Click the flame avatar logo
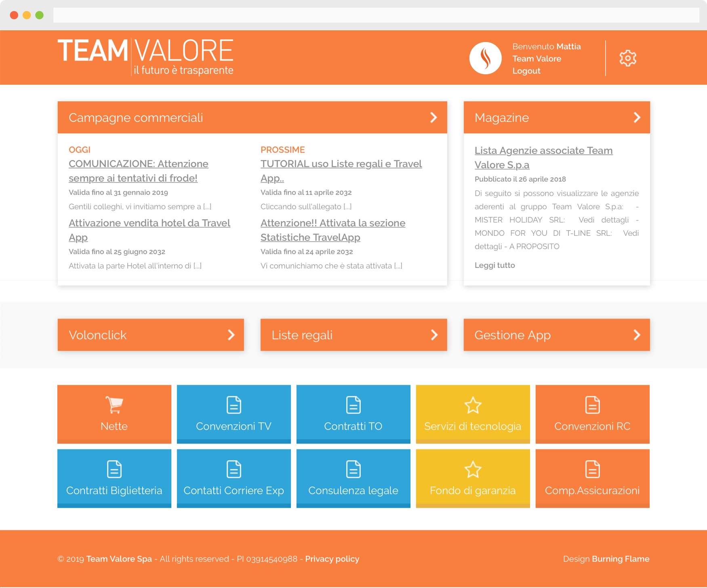The image size is (707, 588). pyautogui.click(x=485, y=58)
